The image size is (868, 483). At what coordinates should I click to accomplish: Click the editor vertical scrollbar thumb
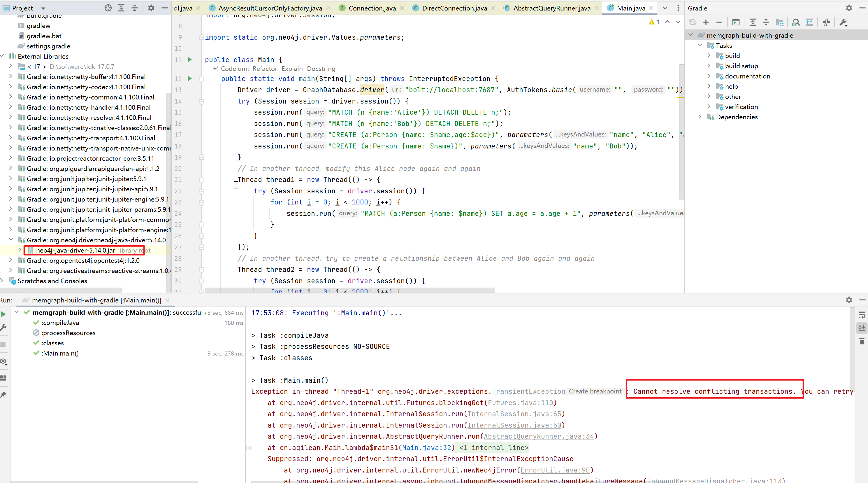coord(681,132)
